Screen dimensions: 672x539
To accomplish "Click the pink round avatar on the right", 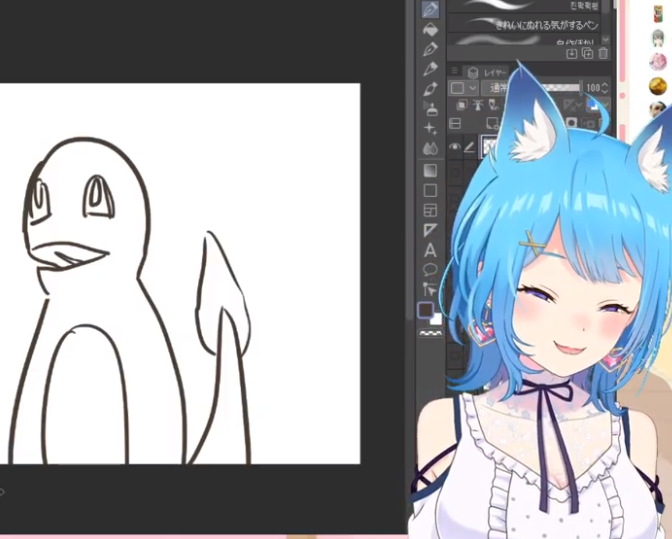I will click(x=658, y=62).
